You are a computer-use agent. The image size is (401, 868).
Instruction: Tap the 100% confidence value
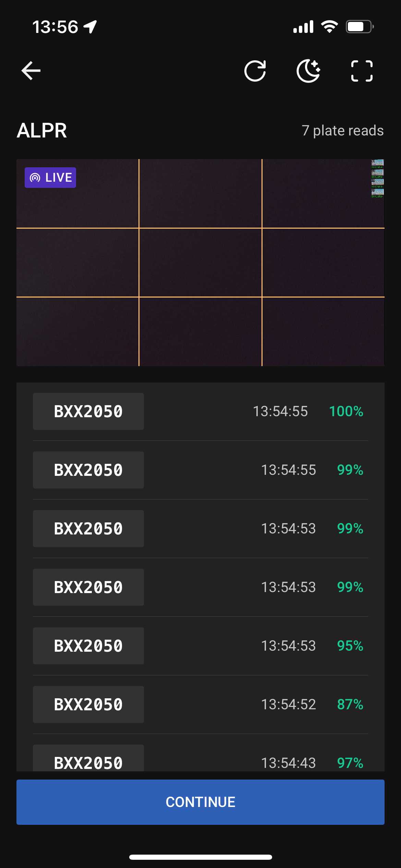[346, 411]
